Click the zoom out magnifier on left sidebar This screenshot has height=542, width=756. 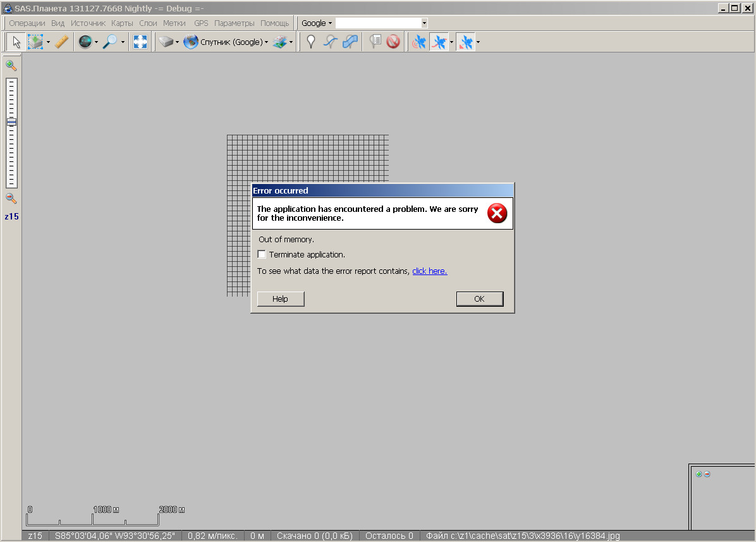(x=11, y=198)
